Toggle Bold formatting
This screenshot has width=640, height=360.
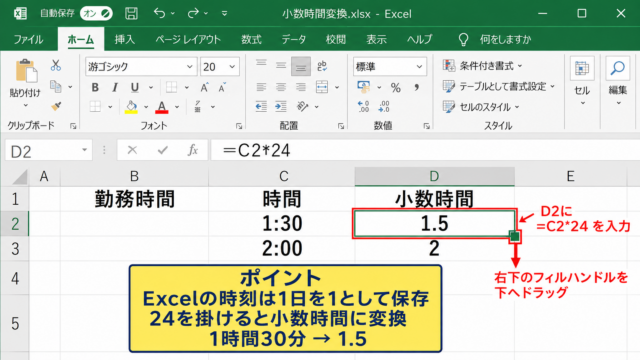(95, 87)
